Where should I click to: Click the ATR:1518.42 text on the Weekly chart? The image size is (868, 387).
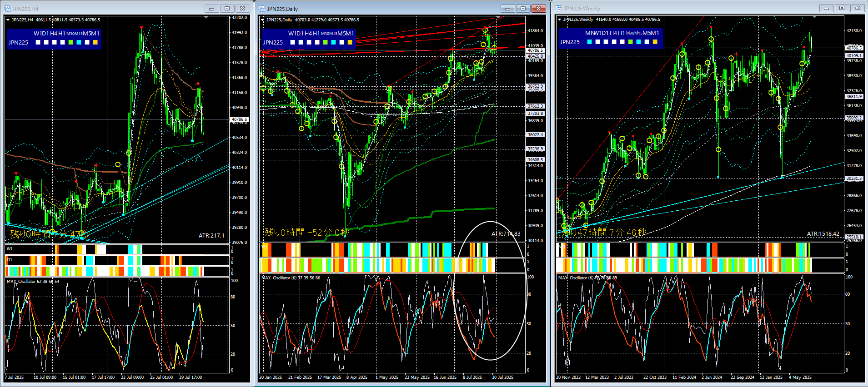click(x=823, y=234)
